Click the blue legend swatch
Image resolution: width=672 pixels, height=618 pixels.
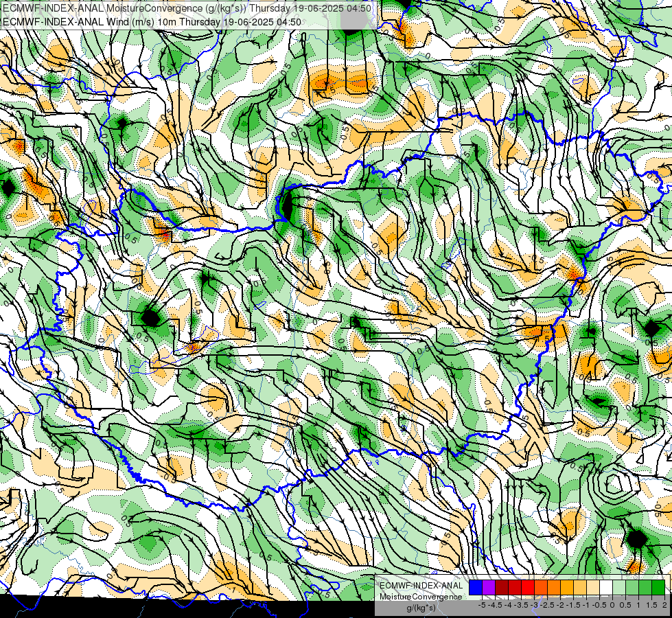[476, 587]
